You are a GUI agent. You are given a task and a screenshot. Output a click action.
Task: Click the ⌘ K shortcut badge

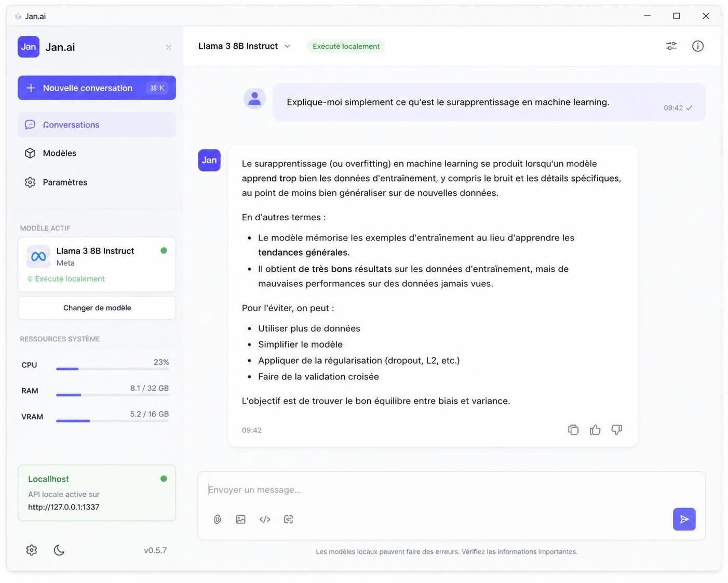point(157,88)
